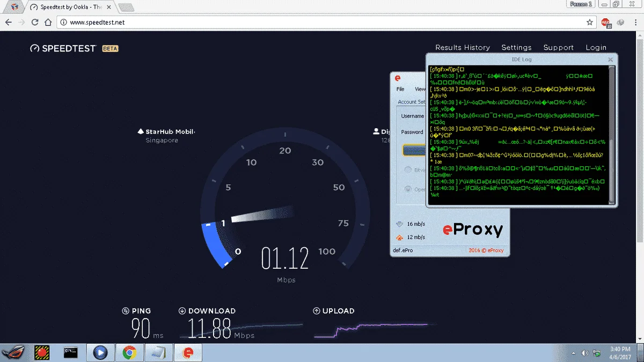Select the Bitvise radio option in eProxy
This screenshot has height=362, width=644.
pyautogui.click(x=408, y=170)
